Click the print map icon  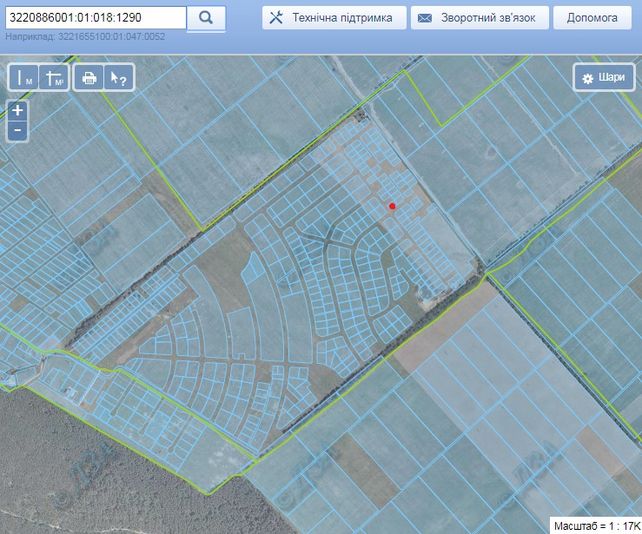click(x=89, y=77)
